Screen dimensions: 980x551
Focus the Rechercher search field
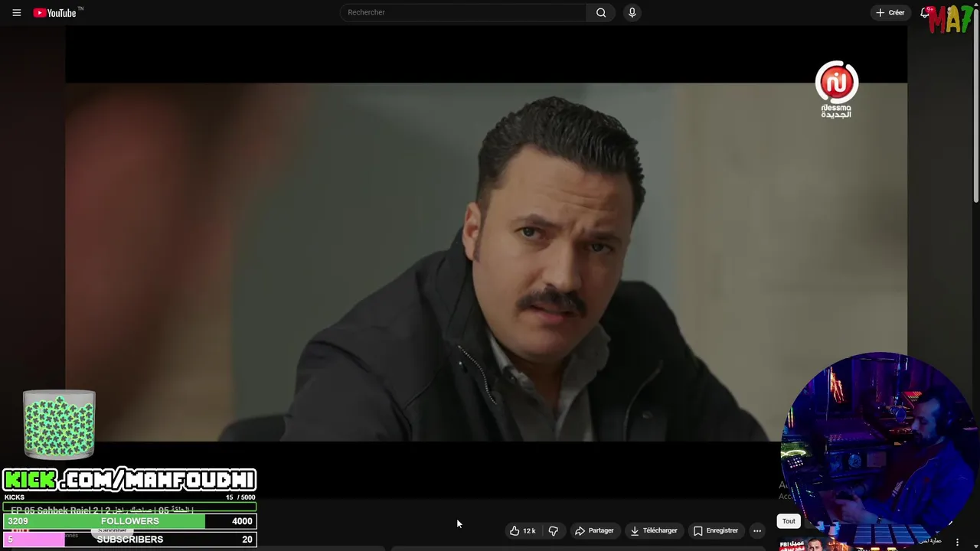pyautogui.click(x=463, y=12)
